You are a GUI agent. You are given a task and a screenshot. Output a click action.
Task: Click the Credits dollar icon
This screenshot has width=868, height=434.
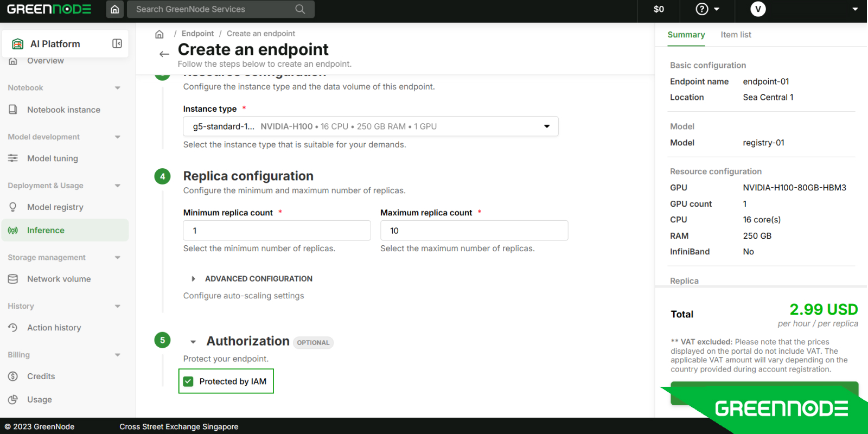coord(13,376)
